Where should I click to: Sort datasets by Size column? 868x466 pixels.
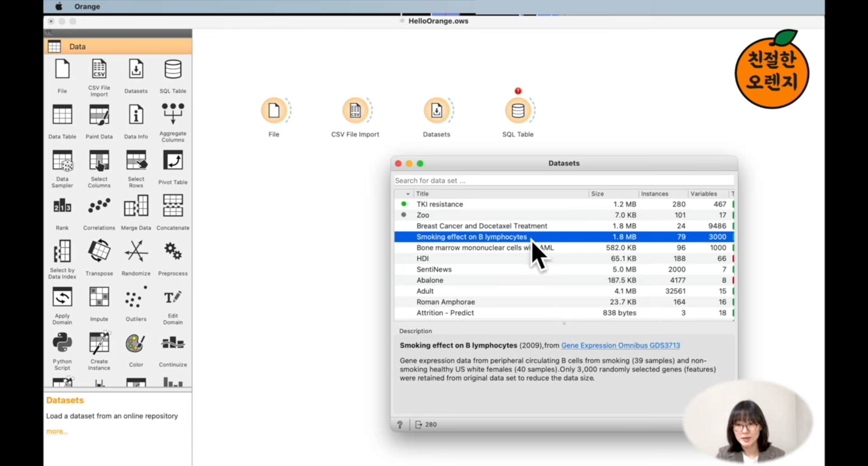(613, 194)
